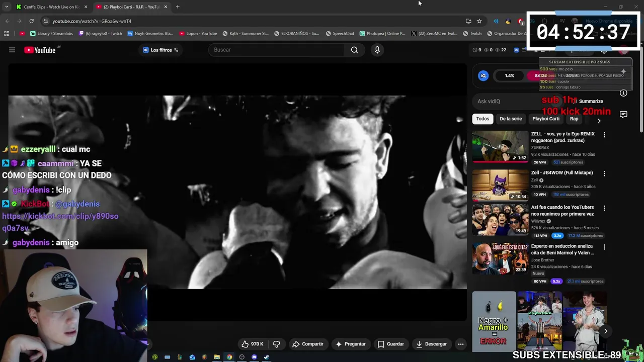Image resolution: width=644 pixels, height=362 pixels.
Task: Open Chrome apps grid in bookmarks bar
Action: coord(7,34)
